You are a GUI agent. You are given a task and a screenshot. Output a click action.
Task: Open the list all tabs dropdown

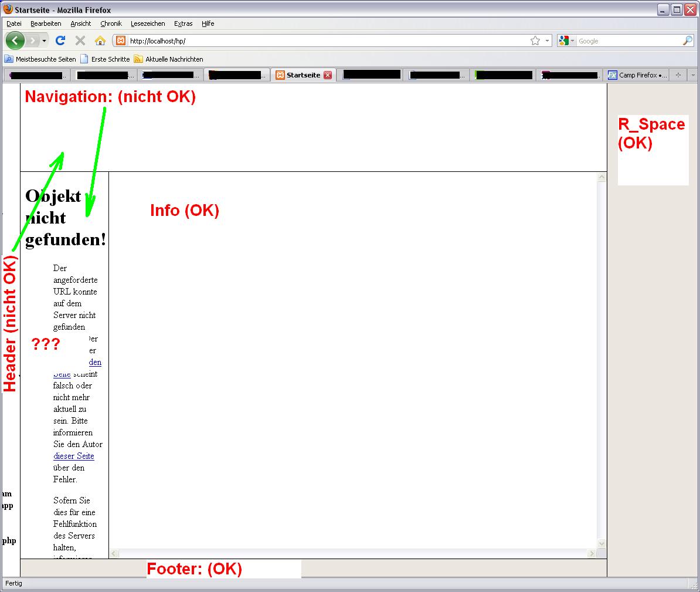[692, 75]
